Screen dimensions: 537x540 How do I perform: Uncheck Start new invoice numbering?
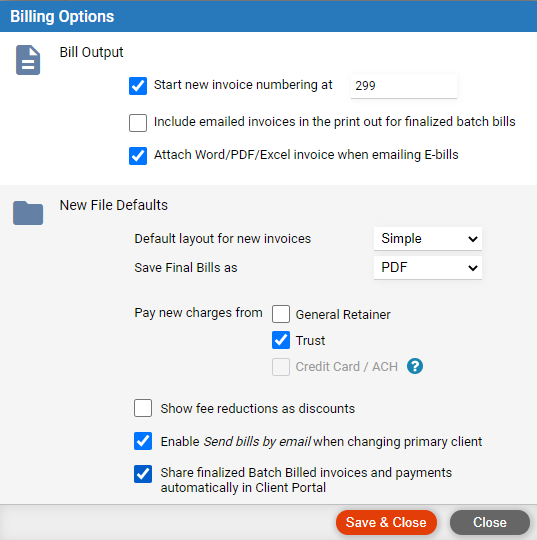pos(138,86)
